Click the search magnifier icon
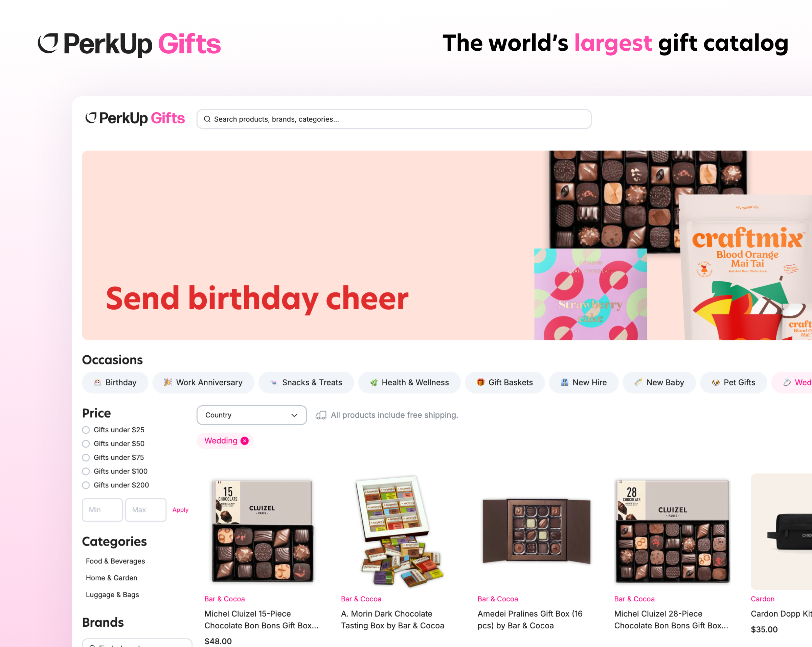Screen dimensions: 812x647 point(207,119)
